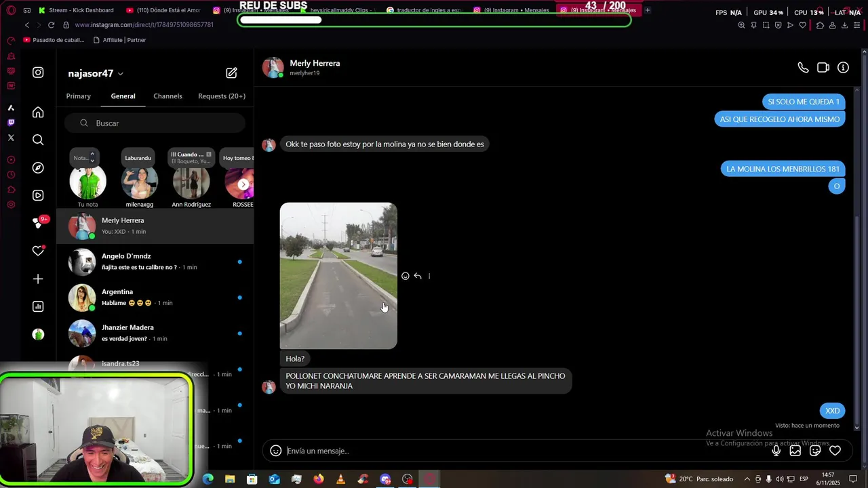Screen dimensions: 868x488
Task: Switch to the Primary inbox tab
Action: point(79,96)
